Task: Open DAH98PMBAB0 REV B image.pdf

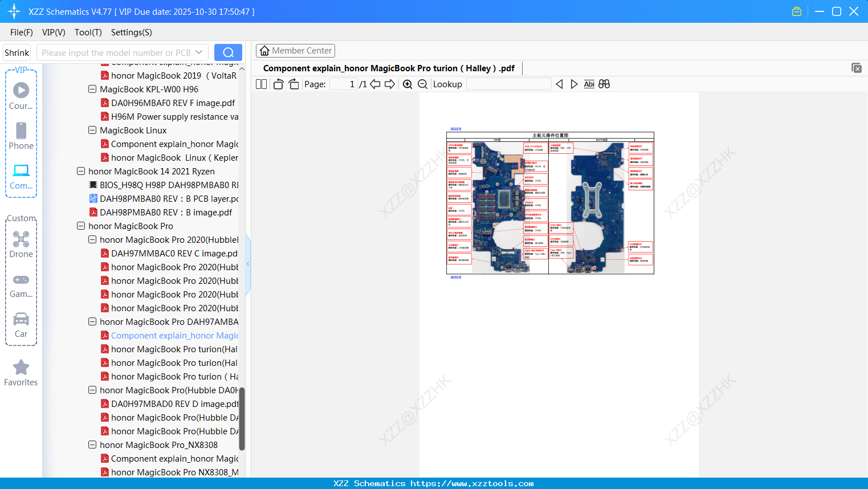Action: pyautogui.click(x=161, y=213)
